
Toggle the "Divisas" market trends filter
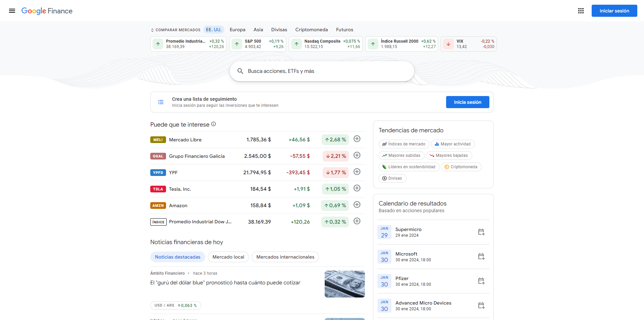392,178
